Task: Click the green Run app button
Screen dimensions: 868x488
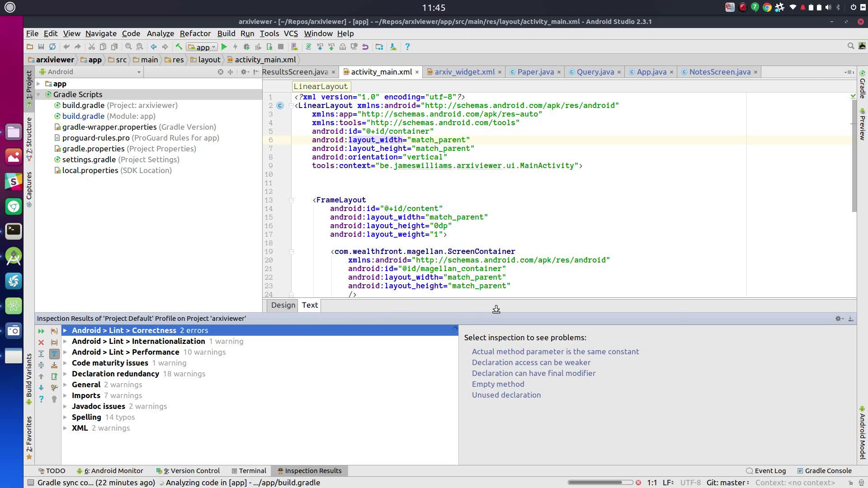Action: [224, 47]
